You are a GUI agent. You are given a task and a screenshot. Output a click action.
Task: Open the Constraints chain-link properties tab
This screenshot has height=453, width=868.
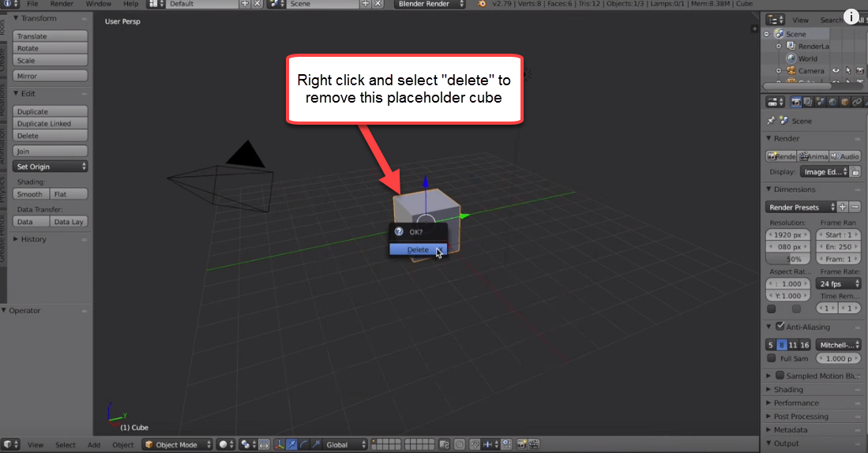pos(856,103)
